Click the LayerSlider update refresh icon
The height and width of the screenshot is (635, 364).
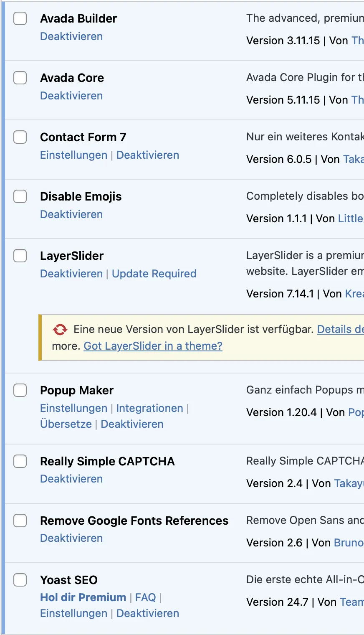(x=60, y=330)
